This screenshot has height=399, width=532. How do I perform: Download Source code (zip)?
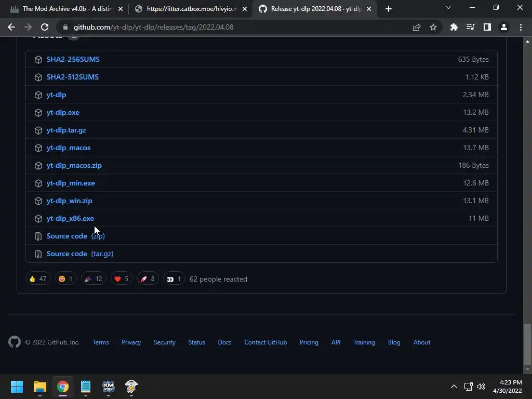76,236
